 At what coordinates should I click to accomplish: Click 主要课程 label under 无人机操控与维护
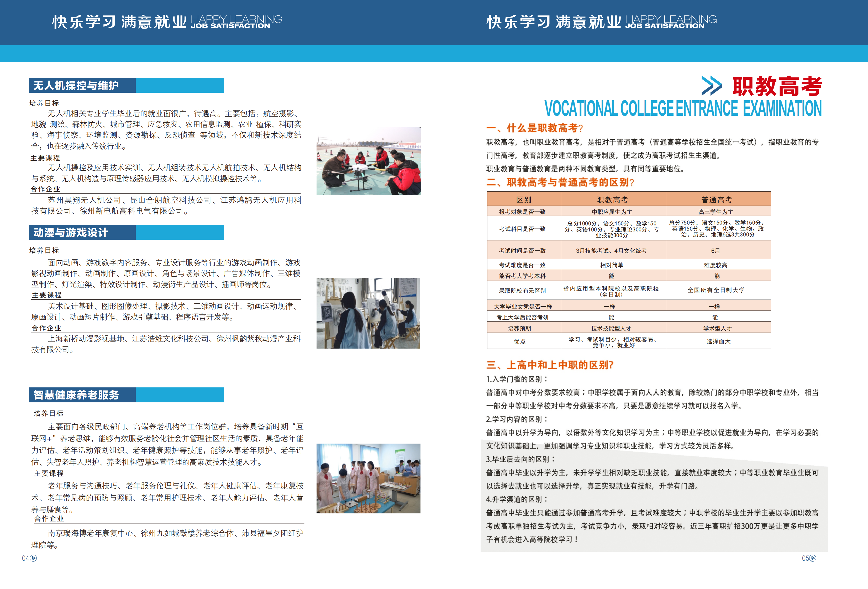pos(45,158)
